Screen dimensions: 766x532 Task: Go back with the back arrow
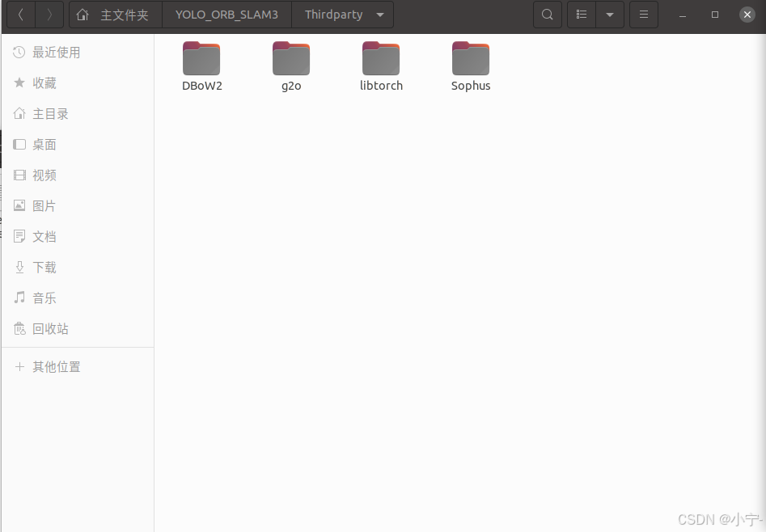(x=21, y=15)
